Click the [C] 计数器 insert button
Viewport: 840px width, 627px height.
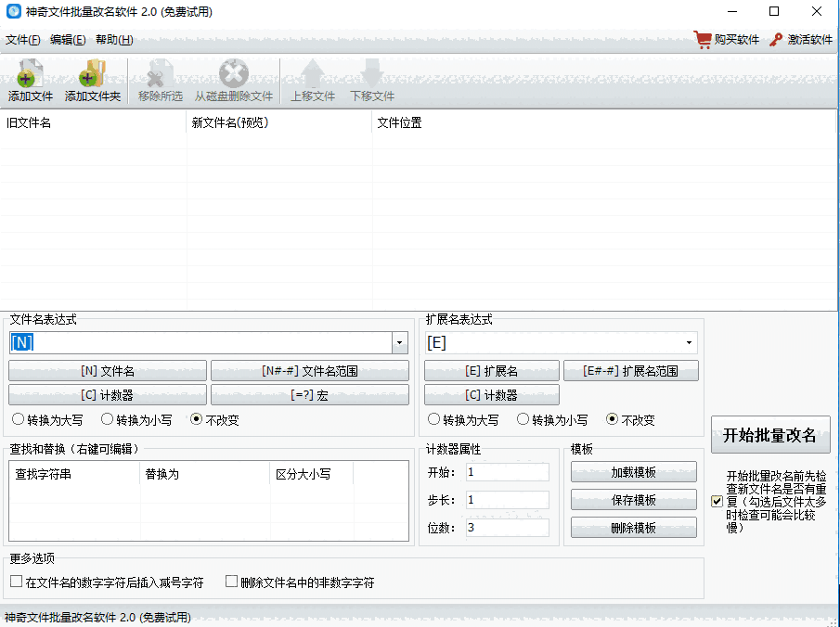coord(107,396)
